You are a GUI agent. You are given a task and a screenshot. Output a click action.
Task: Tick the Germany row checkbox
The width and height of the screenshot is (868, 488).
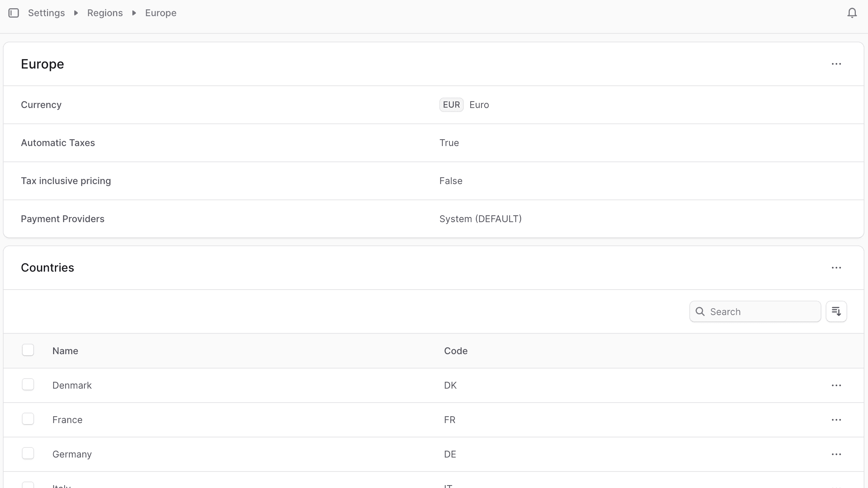tap(28, 454)
